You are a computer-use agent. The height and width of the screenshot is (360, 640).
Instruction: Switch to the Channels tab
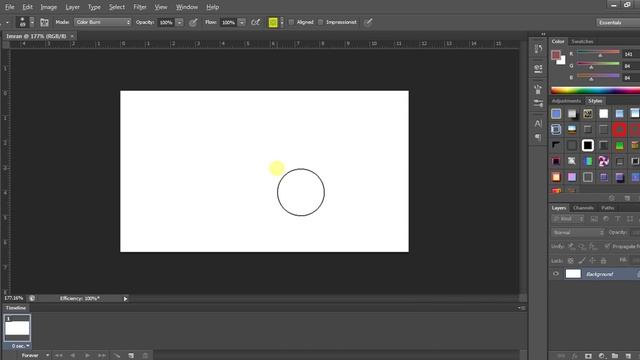[583, 208]
